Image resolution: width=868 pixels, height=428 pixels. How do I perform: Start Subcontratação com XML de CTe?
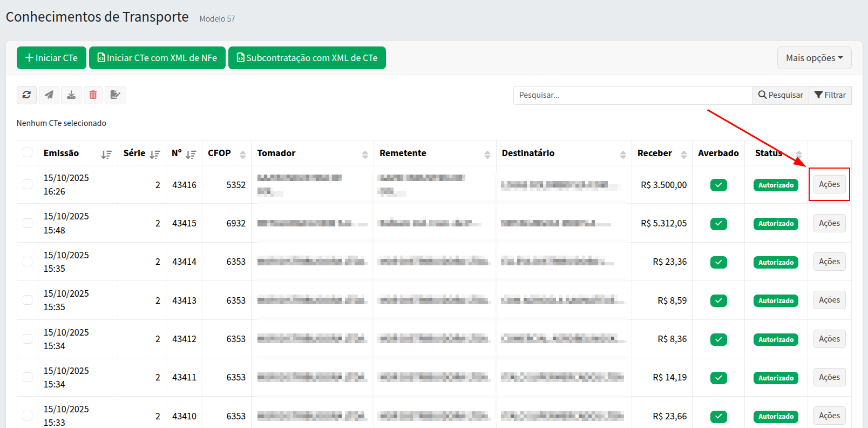pyautogui.click(x=307, y=58)
